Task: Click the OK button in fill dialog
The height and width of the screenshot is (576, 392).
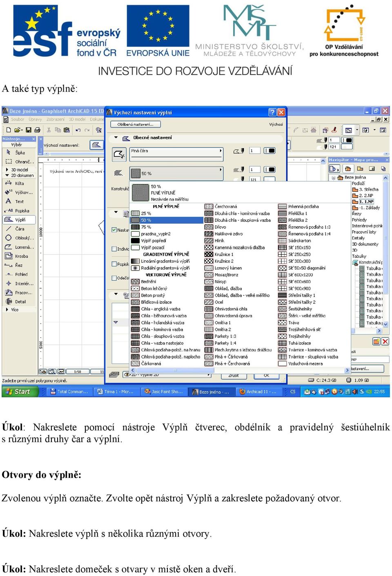Action: click(267, 375)
